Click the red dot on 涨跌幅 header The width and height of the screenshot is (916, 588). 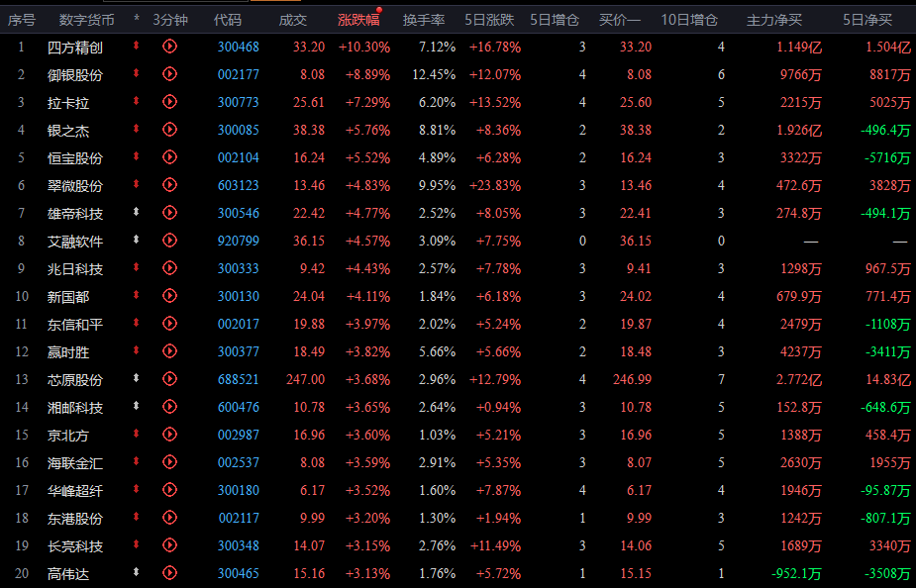pos(379,10)
